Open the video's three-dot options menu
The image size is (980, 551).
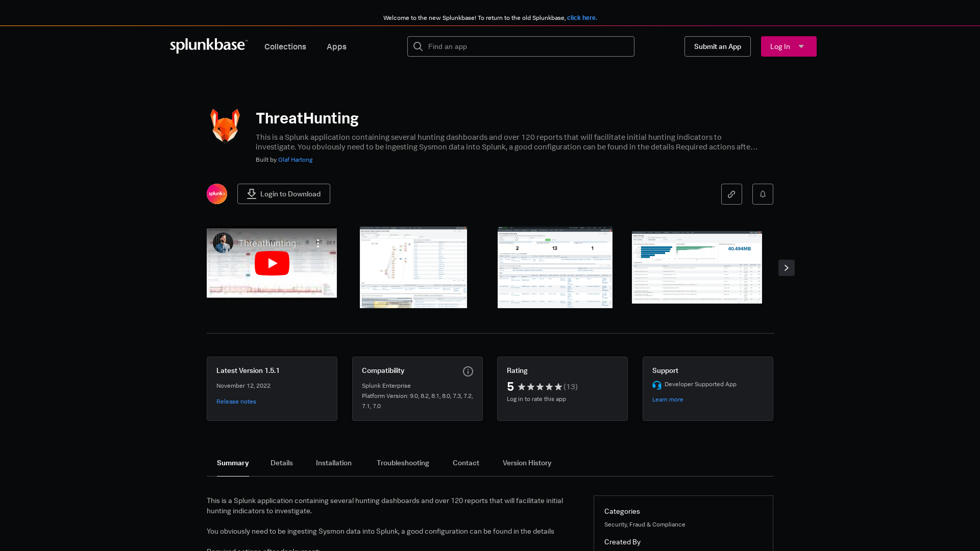[318, 243]
